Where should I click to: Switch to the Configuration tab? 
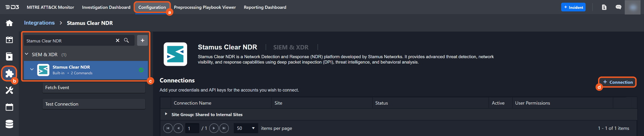click(x=152, y=7)
